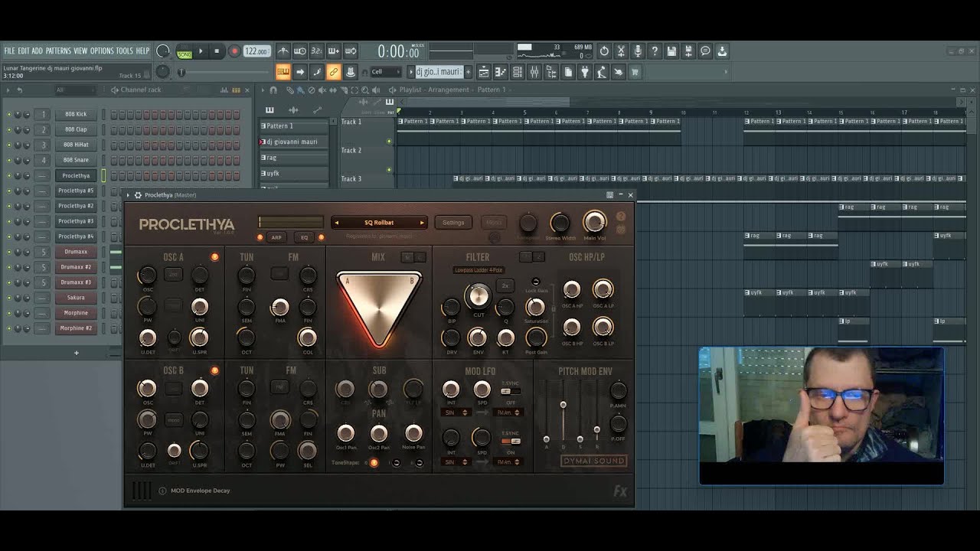Click the speech bubble icon in toolbar
The height and width of the screenshot is (551, 980).
pyautogui.click(x=705, y=51)
